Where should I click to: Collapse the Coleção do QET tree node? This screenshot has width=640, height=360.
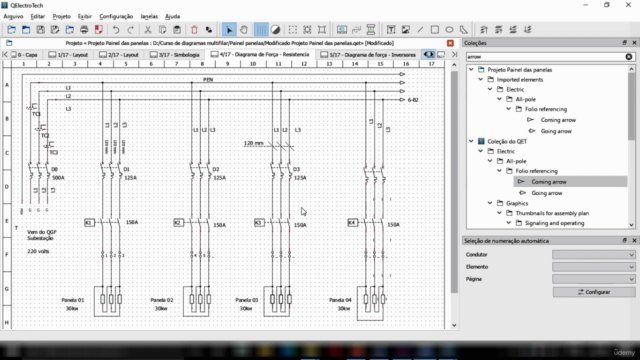[471, 141]
